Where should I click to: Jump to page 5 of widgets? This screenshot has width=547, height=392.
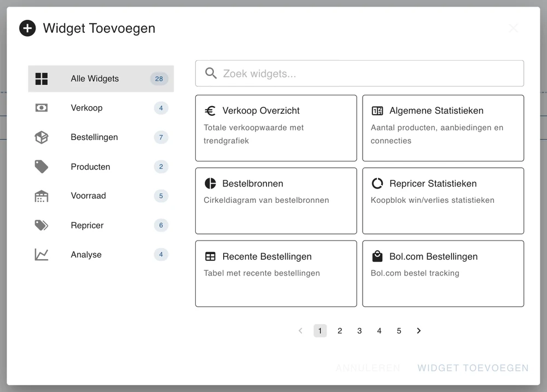(x=399, y=331)
